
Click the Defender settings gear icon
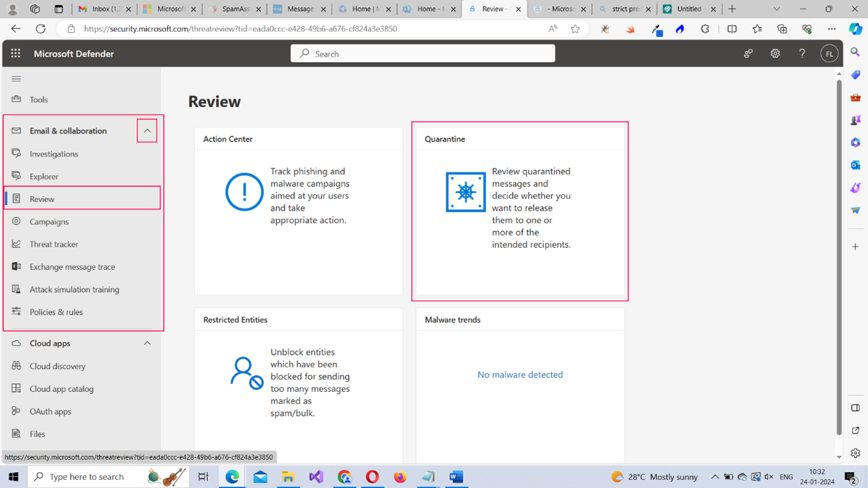(x=775, y=54)
